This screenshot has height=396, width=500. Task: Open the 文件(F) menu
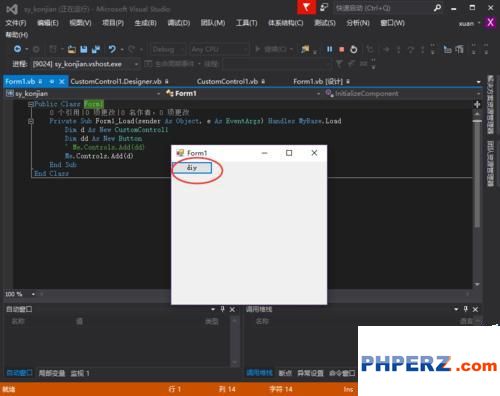tap(16, 23)
